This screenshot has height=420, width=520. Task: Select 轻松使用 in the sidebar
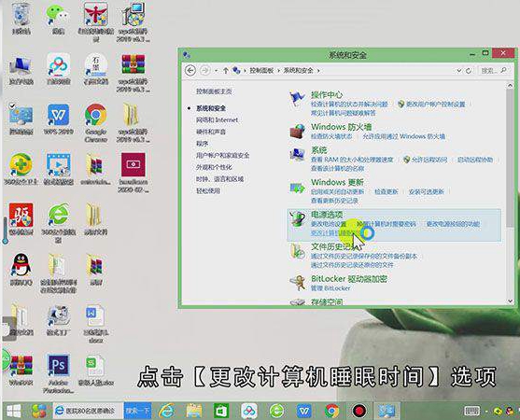click(208, 191)
